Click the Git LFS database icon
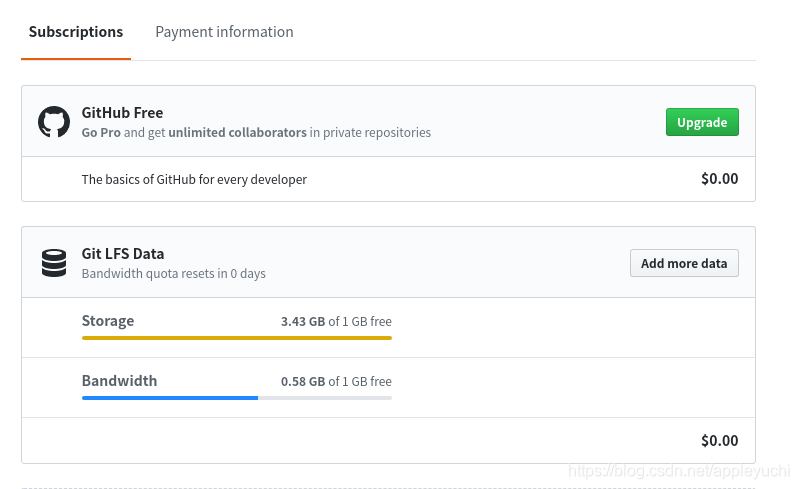 [54, 263]
